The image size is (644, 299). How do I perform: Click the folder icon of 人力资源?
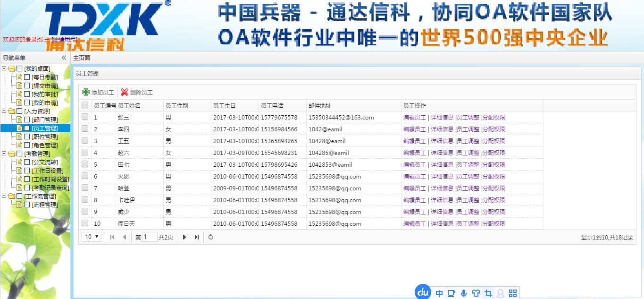(x=12, y=111)
